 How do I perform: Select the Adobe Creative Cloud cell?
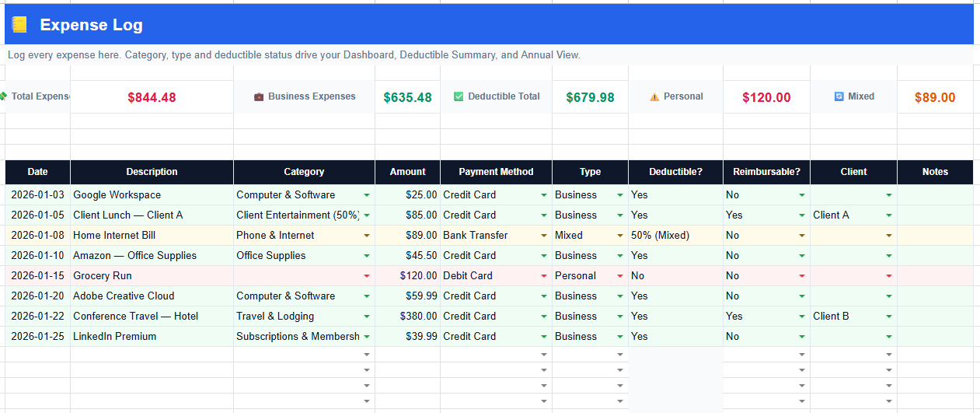tap(152, 296)
